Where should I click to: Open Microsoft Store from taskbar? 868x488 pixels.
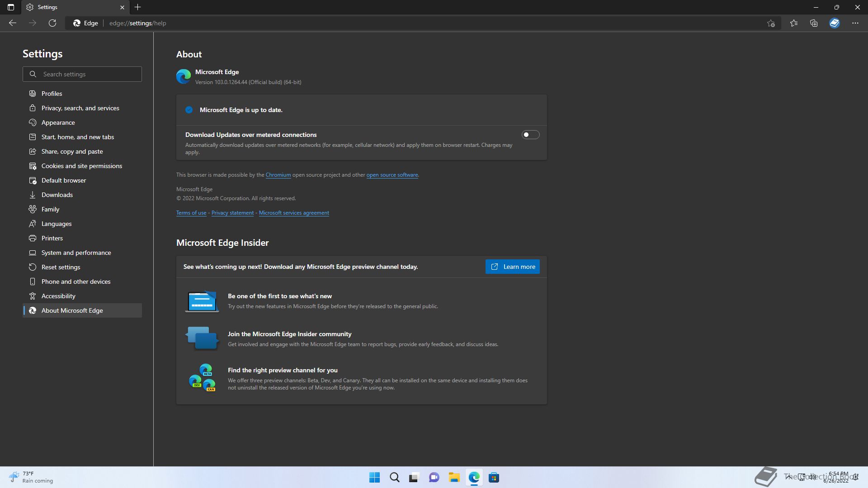click(494, 478)
